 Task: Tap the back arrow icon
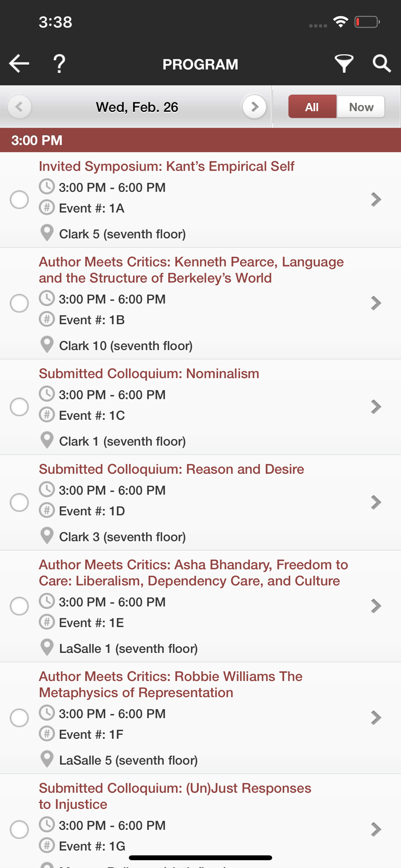point(19,64)
